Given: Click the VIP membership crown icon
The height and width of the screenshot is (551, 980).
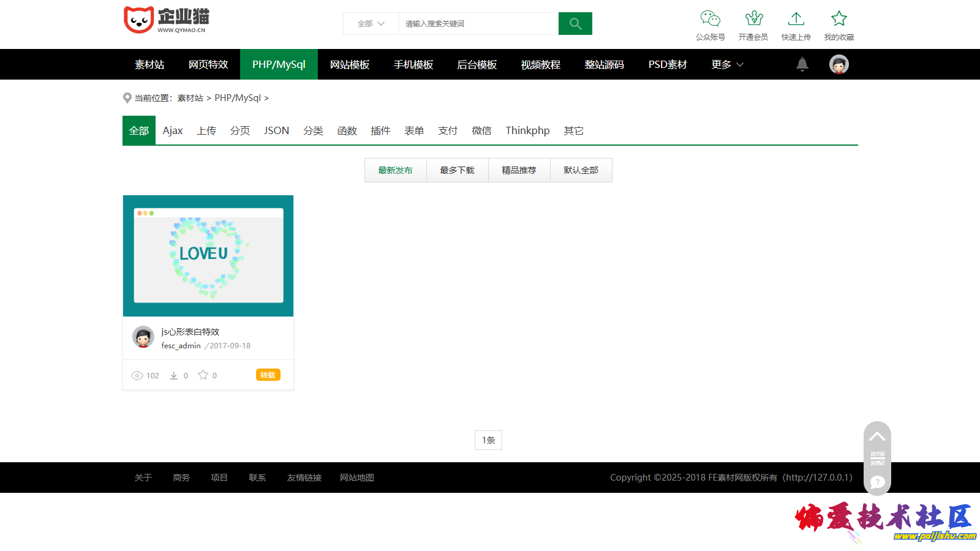Looking at the screenshot, I should (x=753, y=19).
